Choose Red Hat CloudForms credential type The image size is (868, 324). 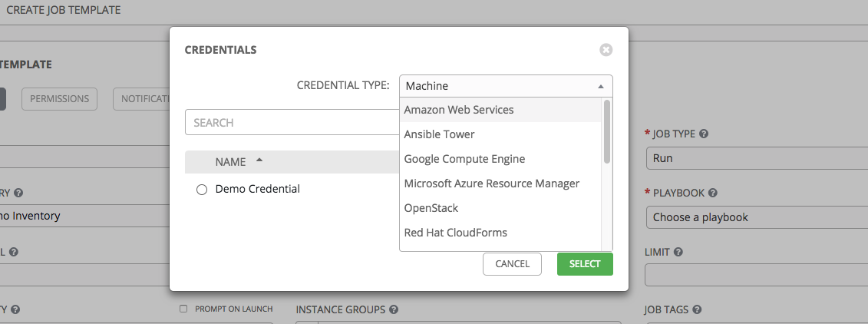(500, 233)
